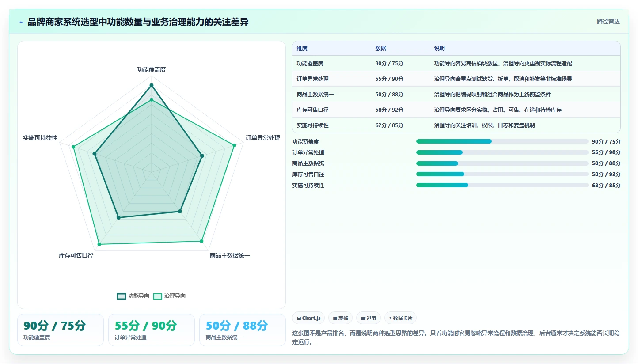
Task: Click the radar axis label 实施可持续性
Action: click(x=40, y=138)
